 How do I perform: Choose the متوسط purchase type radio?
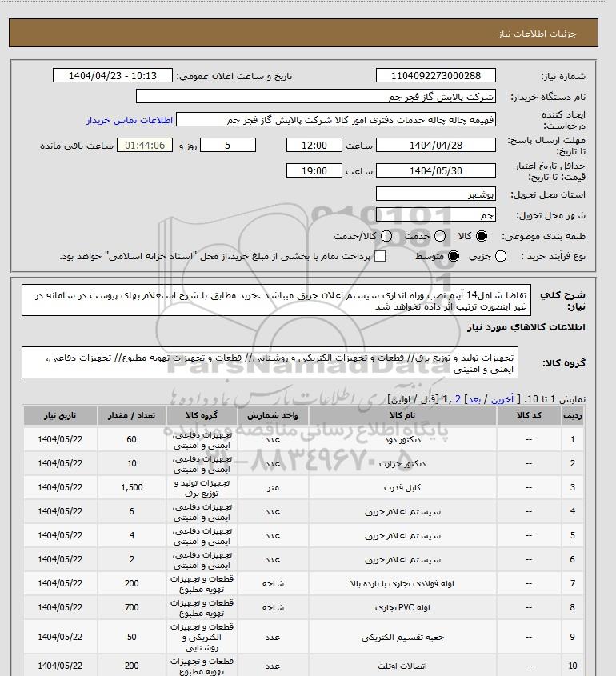click(454, 256)
